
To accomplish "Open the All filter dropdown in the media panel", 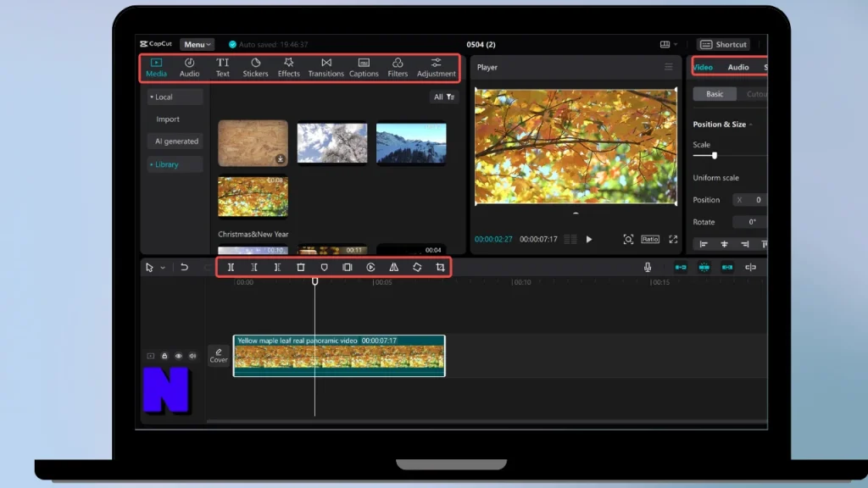I will 444,97.
